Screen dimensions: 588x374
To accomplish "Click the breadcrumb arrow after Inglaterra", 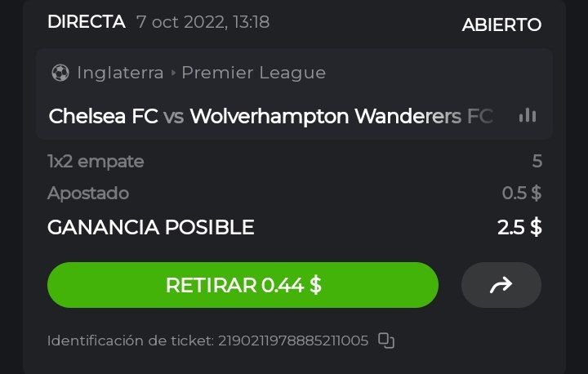I will pos(173,73).
